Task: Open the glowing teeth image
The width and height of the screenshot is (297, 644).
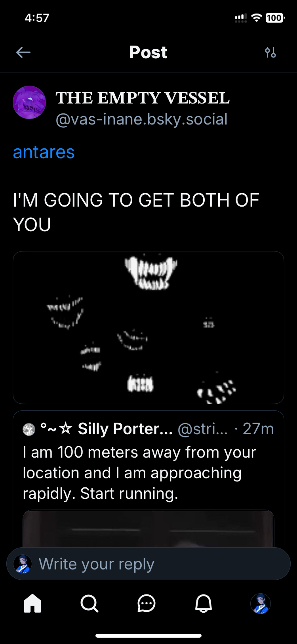Action: (x=148, y=328)
